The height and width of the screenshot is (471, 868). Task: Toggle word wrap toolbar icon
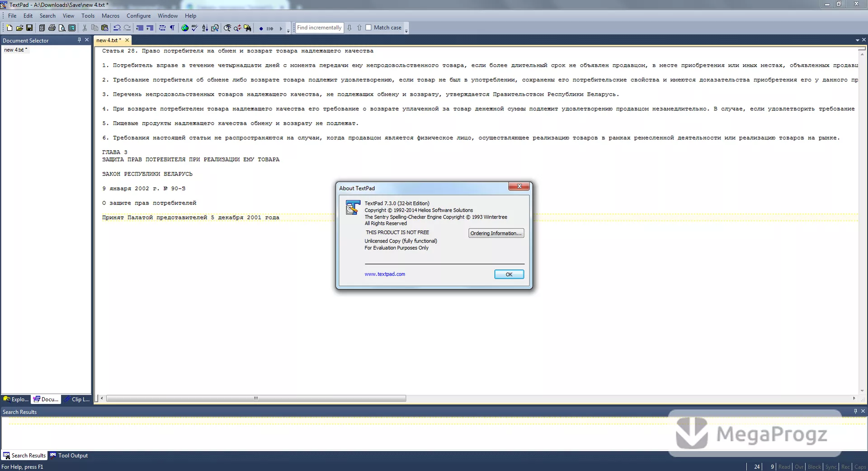pyautogui.click(x=162, y=28)
